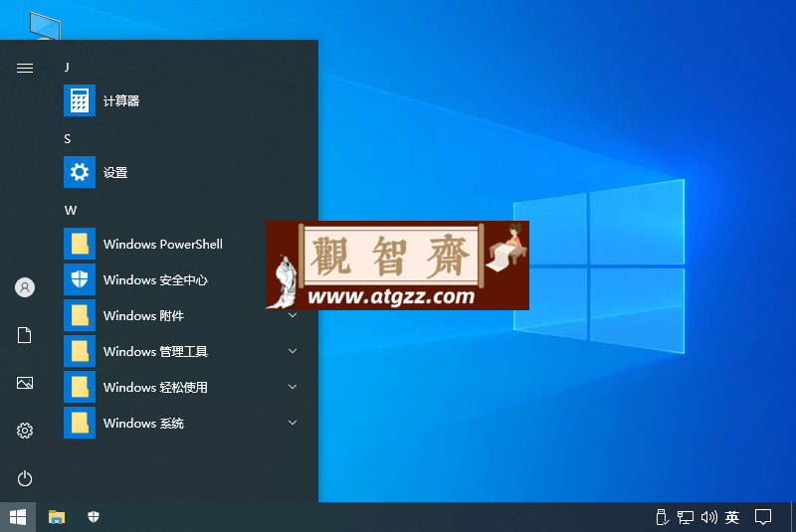Open the Windows 管理工具 folder icon
The width and height of the screenshot is (796, 532).
click(x=80, y=351)
